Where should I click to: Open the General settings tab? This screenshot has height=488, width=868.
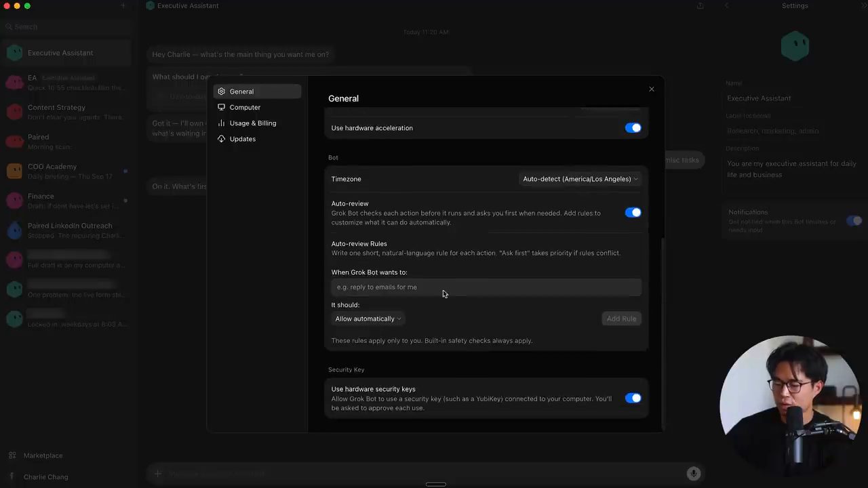point(257,91)
